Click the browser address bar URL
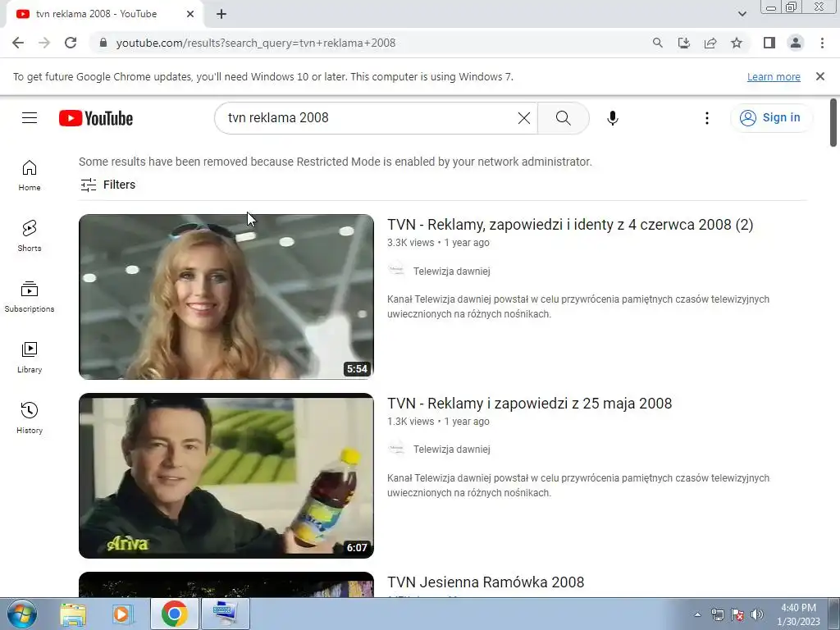The width and height of the screenshot is (840, 630). tap(256, 43)
